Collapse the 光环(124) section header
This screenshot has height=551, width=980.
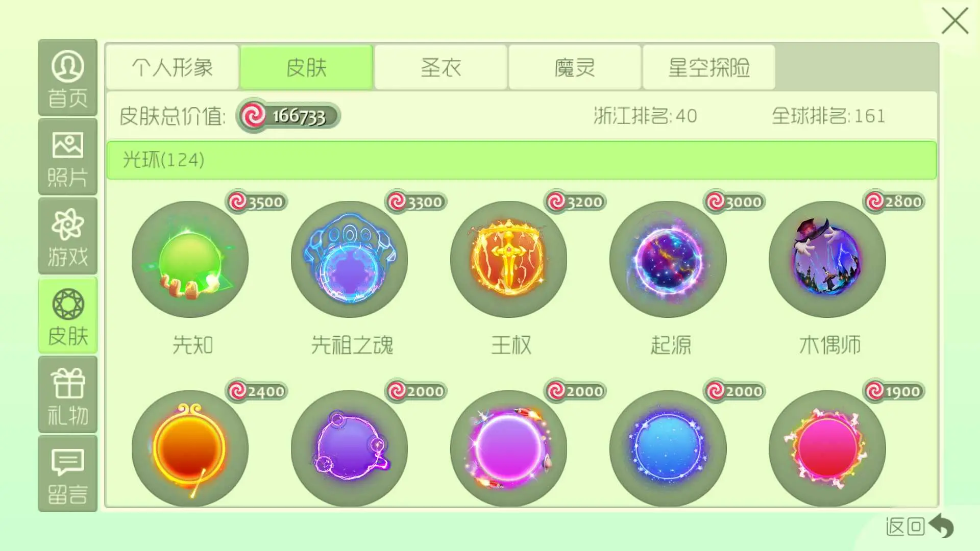(522, 160)
